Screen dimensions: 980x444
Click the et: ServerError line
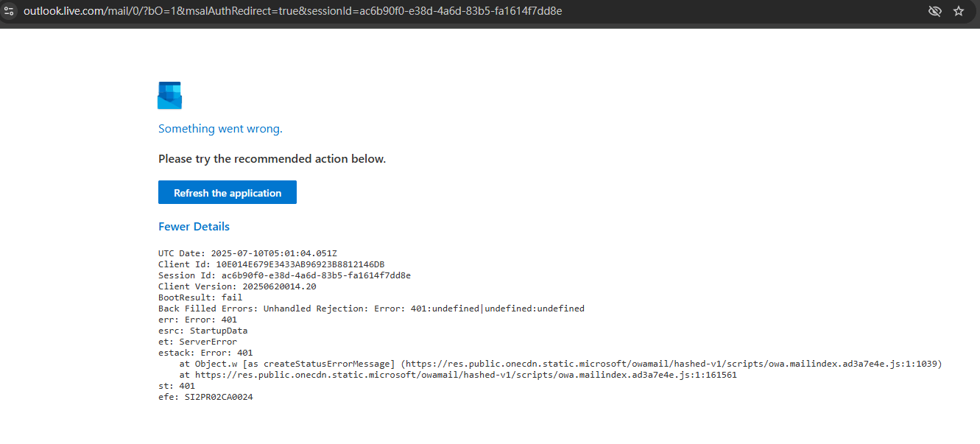pyautogui.click(x=197, y=342)
